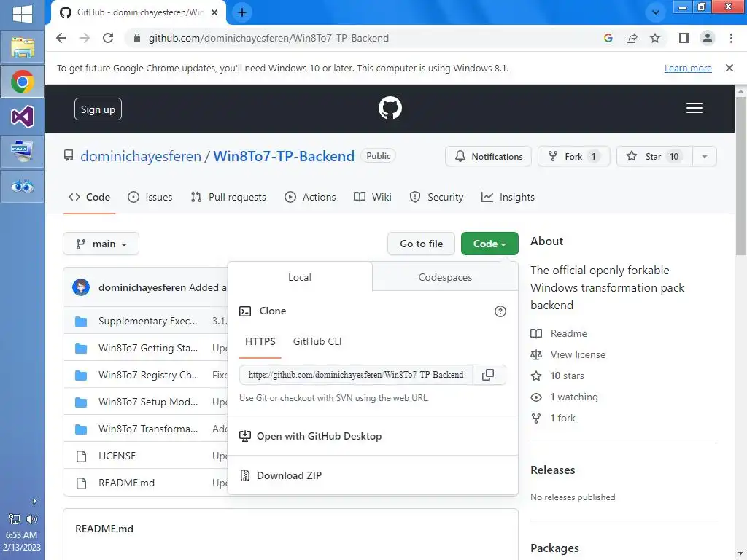Click the share page icon in address bar
Viewport: 747px width, 560px height.
(x=632, y=38)
